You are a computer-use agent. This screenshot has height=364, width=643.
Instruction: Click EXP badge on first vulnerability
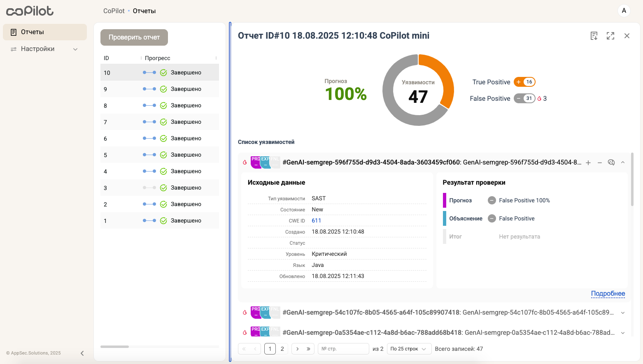[265, 162]
